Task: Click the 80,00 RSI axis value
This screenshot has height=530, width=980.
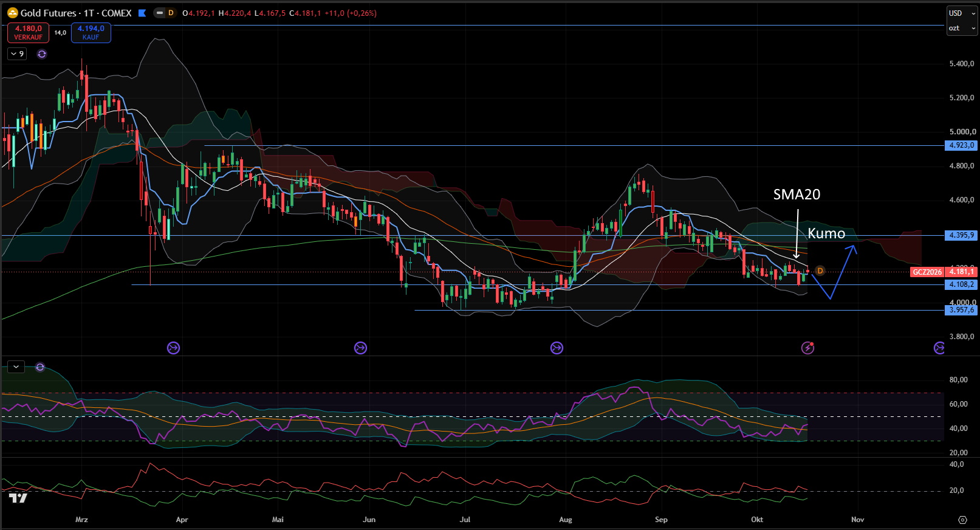Action: point(958,380)
